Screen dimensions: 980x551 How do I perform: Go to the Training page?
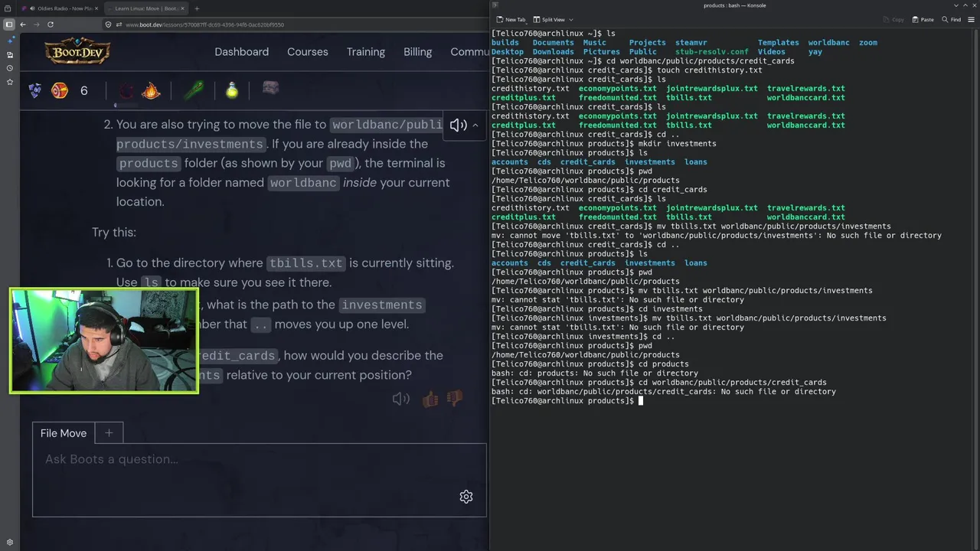click(x=365, y=52)
